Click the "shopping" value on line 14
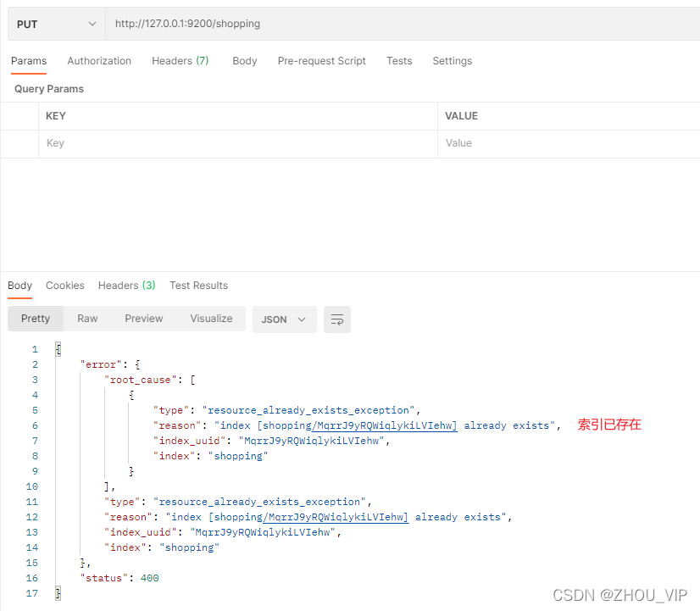 [x=189, y=547]
